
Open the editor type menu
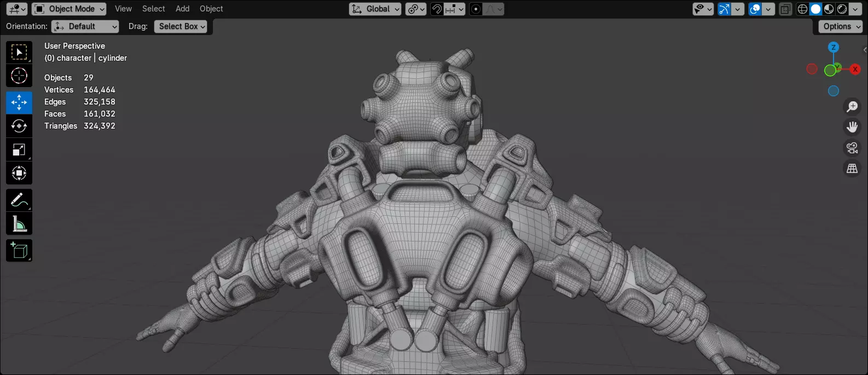(16, 9)
